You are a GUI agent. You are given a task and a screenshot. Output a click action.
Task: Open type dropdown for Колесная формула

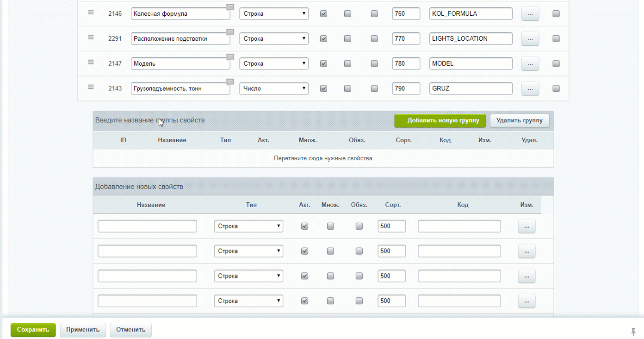pyautogui.click(x=274, y=14)
